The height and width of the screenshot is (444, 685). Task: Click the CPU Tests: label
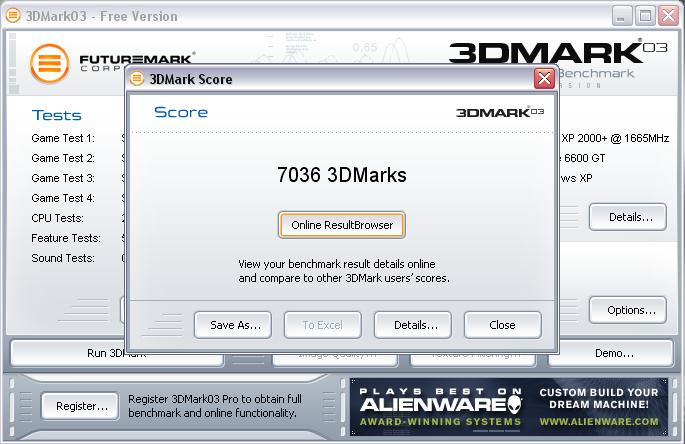57,218
